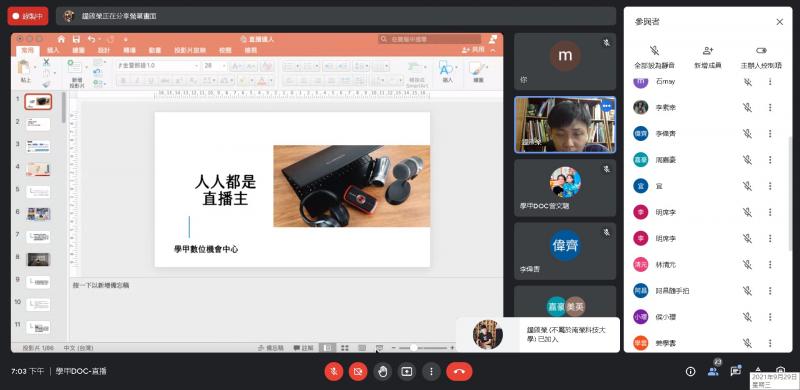
Task: Mute participant 李偉齊 in the list
Action: 747,134
